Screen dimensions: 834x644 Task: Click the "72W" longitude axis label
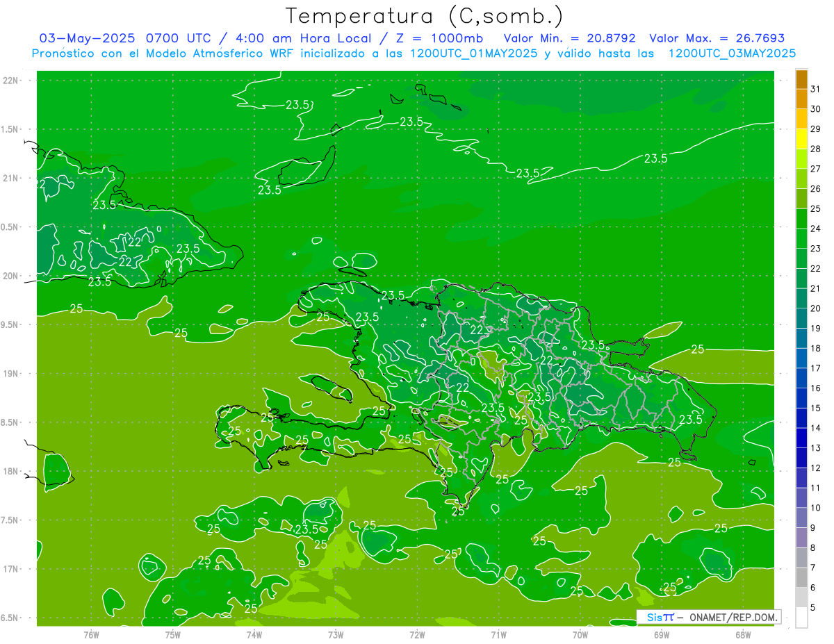coord(417,634)
